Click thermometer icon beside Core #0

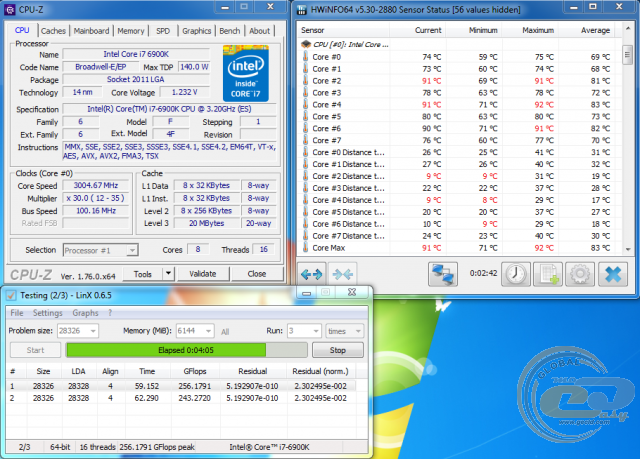pos(305,57)
